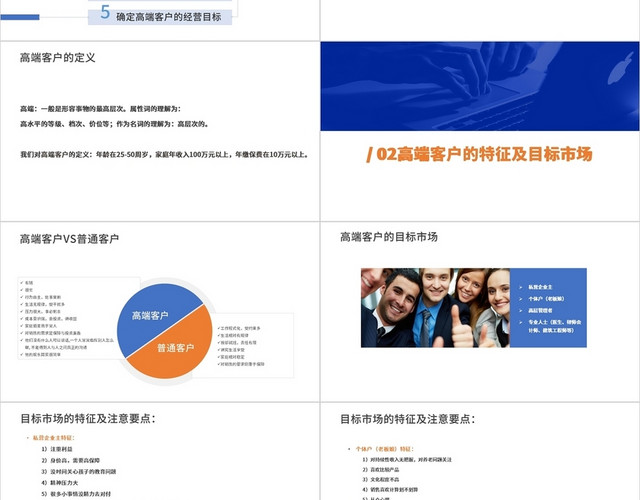Viewport: 640px width, 500px height.
Task: Click the list item '3）文化程度不高'
Action: 381,480
